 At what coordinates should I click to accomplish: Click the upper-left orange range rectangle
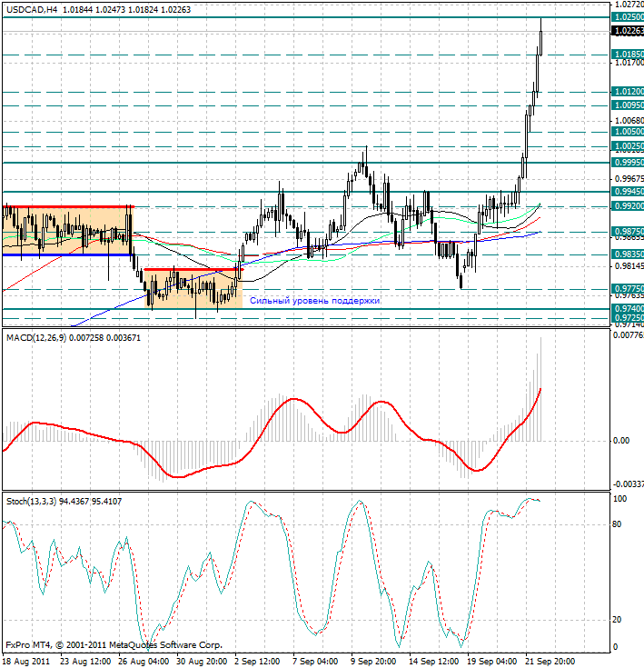tap(68, 231)
